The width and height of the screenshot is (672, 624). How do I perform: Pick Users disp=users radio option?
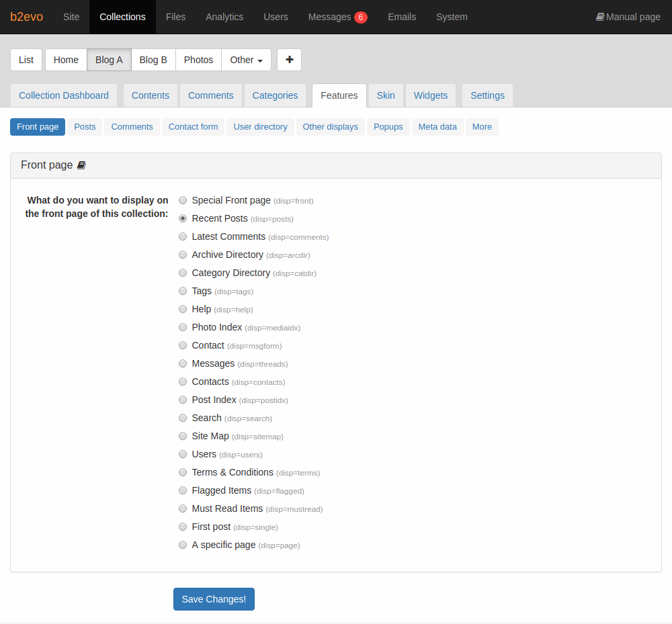[x=183, y=454]
